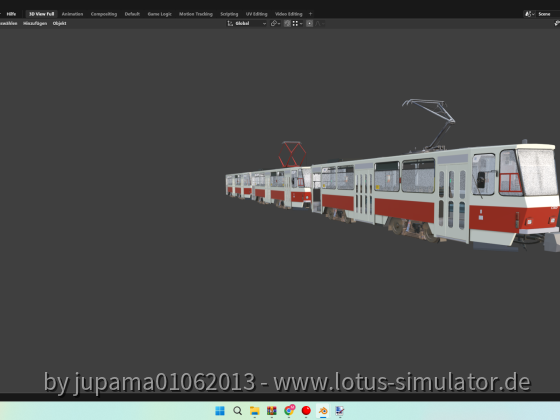This screenshot has height=420, width=560.
Task: Toggle snapping magnet button
Action: tap(287, 23)
